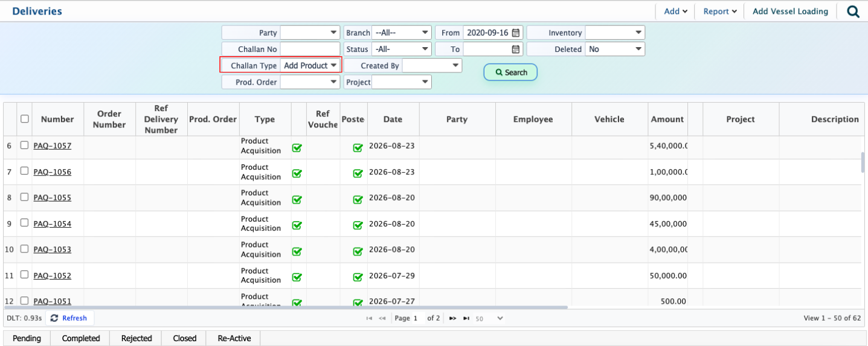Open the Party dropdown filter
The width and height of the screenshot is (868, 346).
coord(310,33)
